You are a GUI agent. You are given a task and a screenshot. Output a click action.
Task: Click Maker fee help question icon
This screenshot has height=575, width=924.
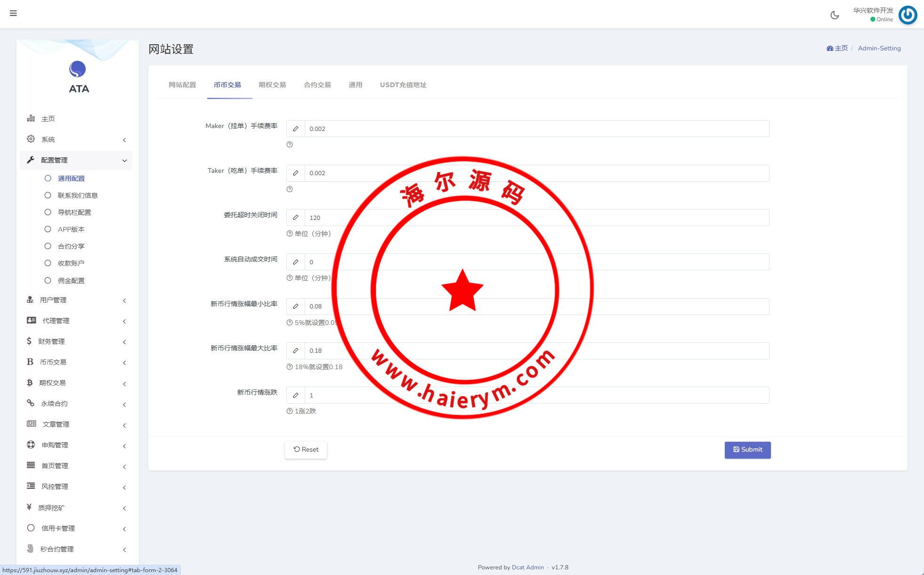(290, 145)
